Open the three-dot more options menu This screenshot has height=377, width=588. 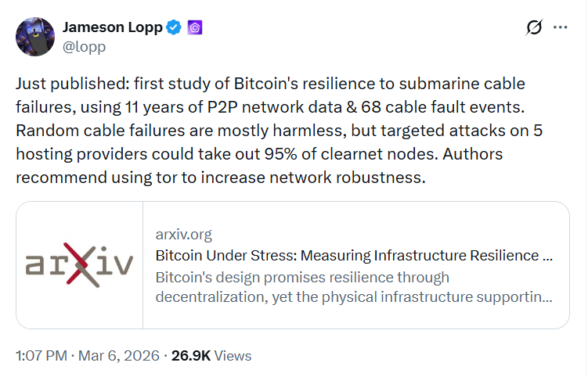click(561, 27)
